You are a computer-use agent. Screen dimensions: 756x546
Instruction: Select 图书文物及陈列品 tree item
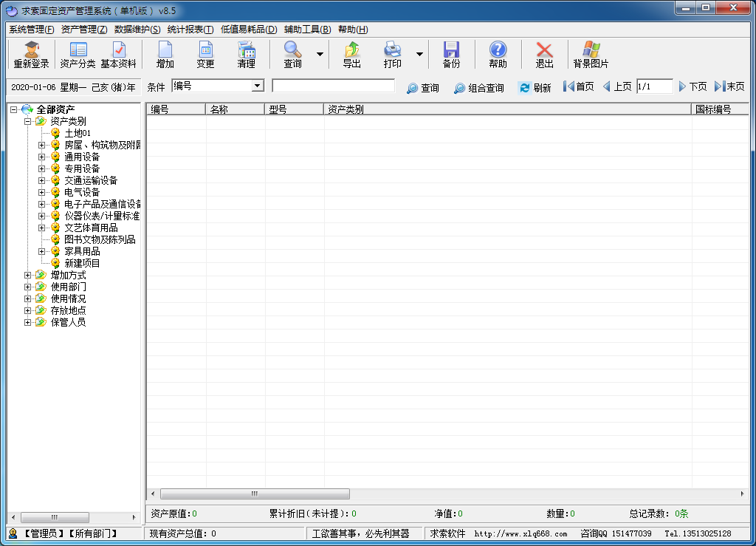coord(100,239)
